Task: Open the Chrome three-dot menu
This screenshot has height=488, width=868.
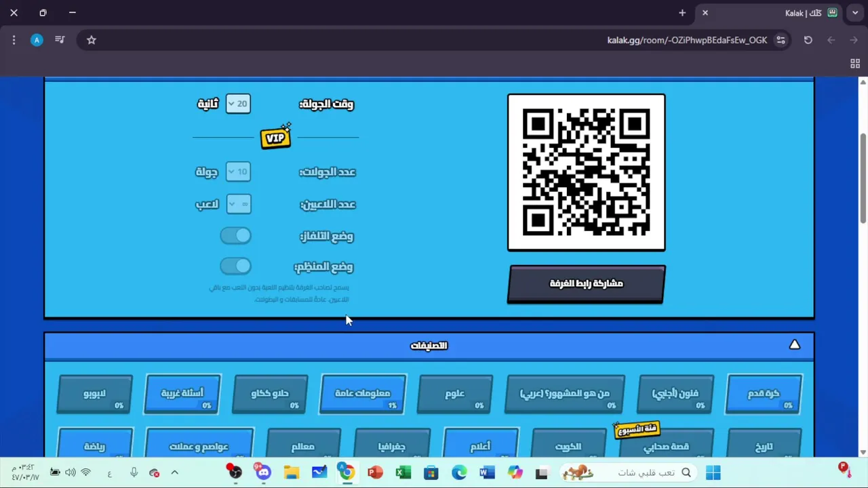Action: [14, 40]
